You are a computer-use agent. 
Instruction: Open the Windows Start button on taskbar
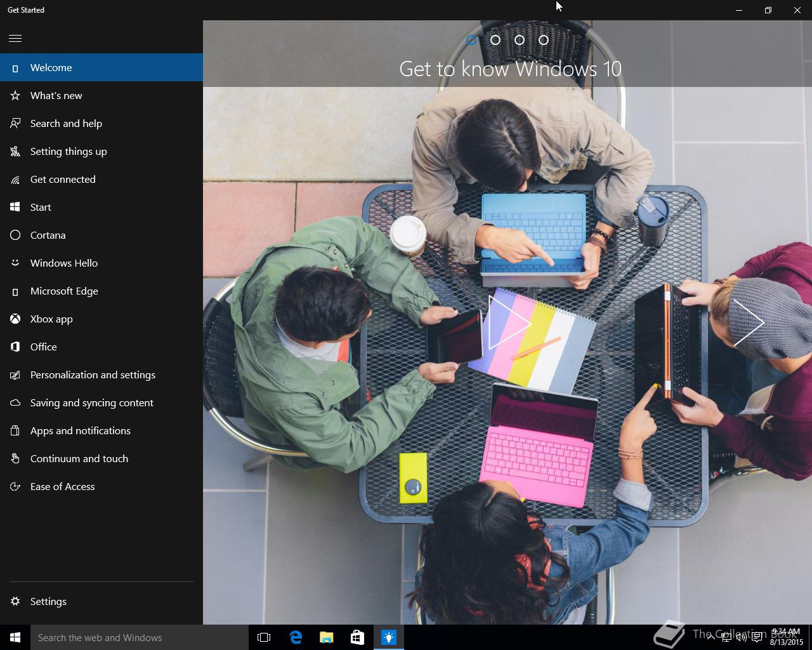pyautogui.click(x=15, y=637)
